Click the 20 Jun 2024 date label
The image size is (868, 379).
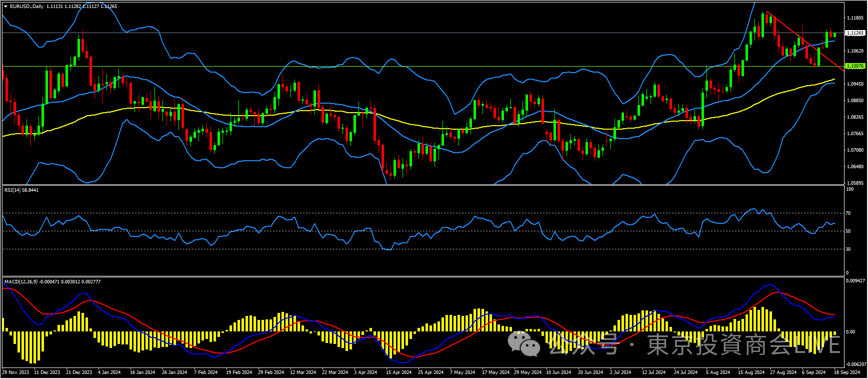pos(590,372)
